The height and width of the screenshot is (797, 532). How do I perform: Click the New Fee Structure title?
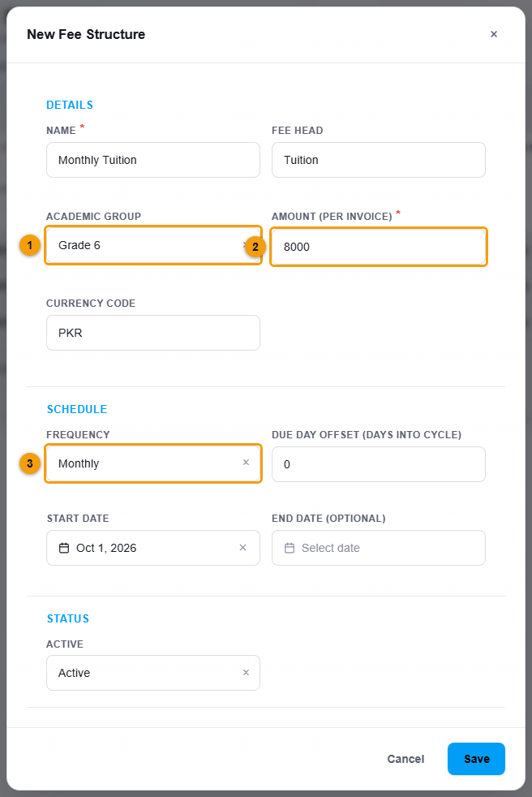point(86,34)
